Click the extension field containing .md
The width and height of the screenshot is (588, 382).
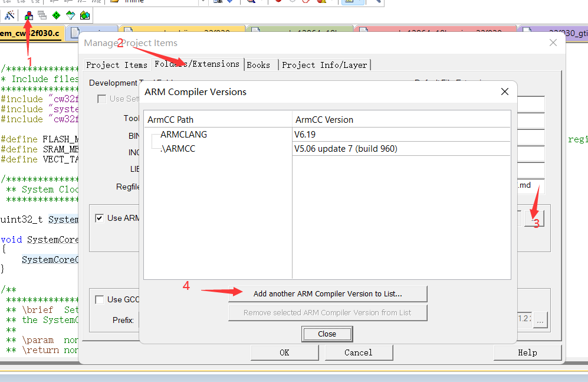(x=530, y=185)
